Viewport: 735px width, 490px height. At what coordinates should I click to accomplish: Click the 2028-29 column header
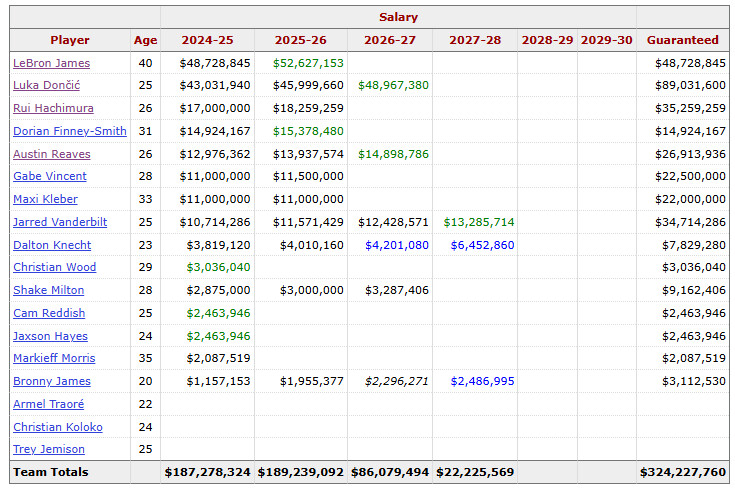[x=548, y=40]
